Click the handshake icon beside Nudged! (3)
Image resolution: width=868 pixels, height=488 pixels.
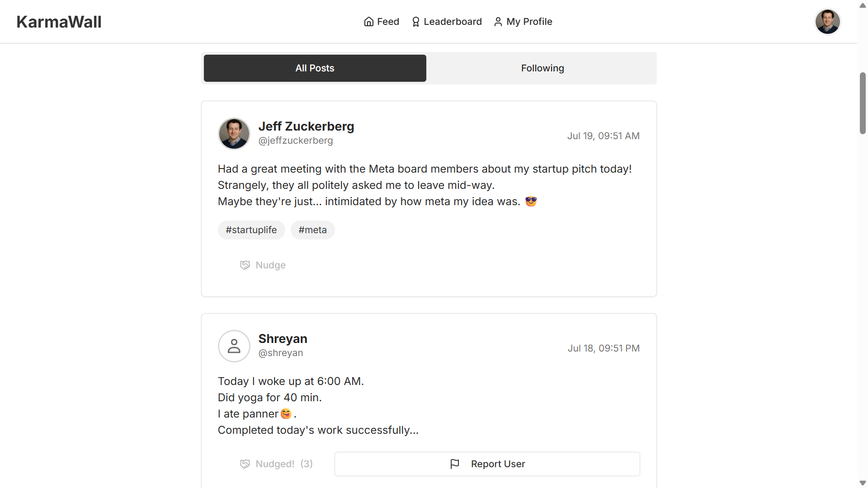click(245, 464)
